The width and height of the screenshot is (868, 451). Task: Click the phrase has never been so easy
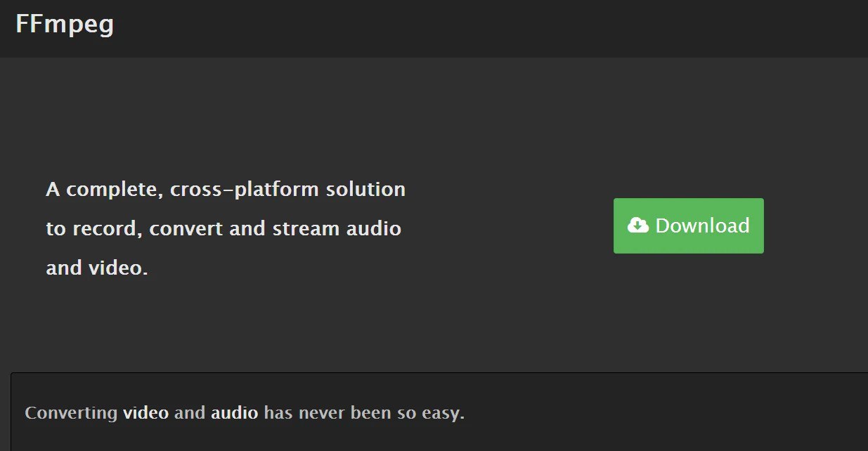click(364, 413)
